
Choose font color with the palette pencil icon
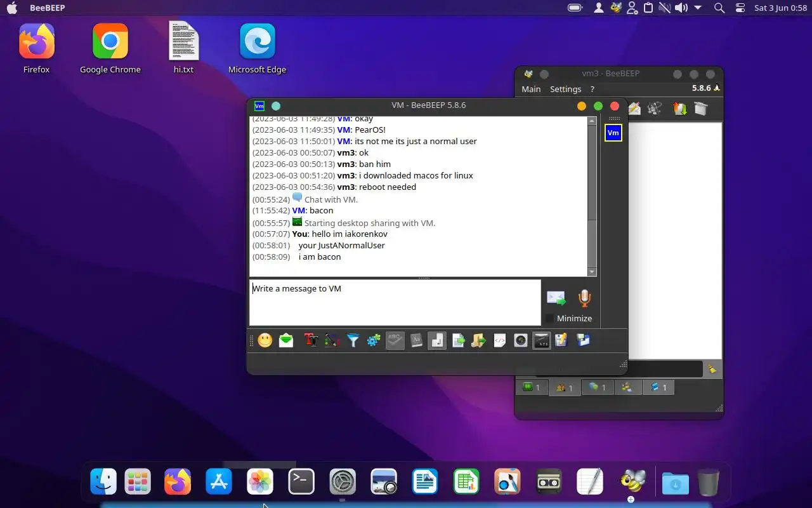(332, 340)
